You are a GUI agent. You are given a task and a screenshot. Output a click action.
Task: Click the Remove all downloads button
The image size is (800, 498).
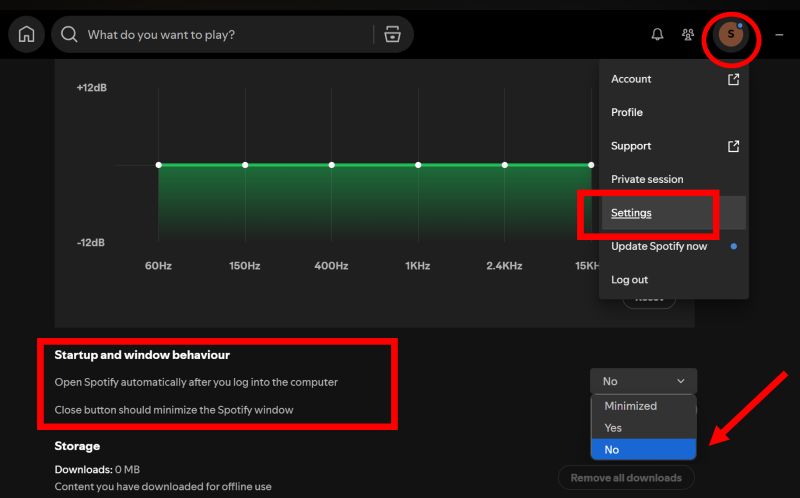pos(626,478)
